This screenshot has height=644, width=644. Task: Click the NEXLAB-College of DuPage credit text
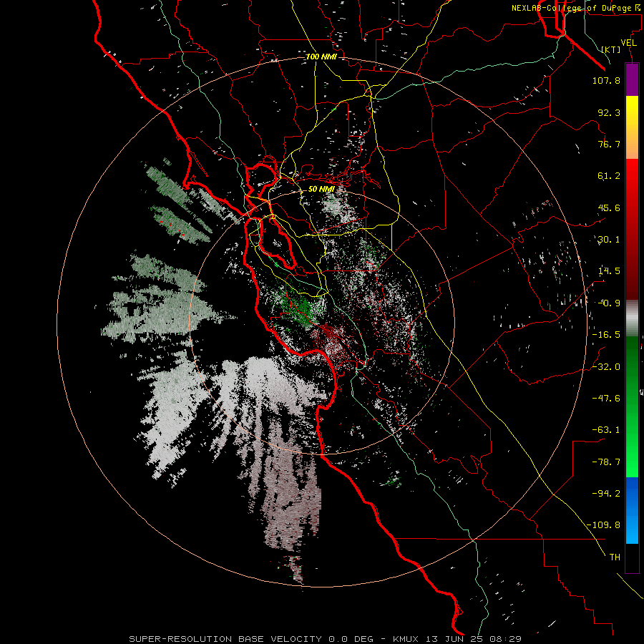tap(577, 8)
